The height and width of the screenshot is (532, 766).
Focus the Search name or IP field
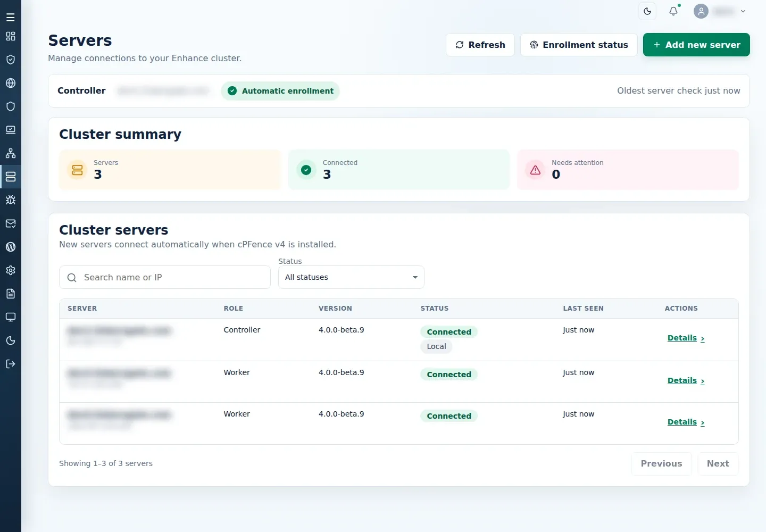point(165,277)
